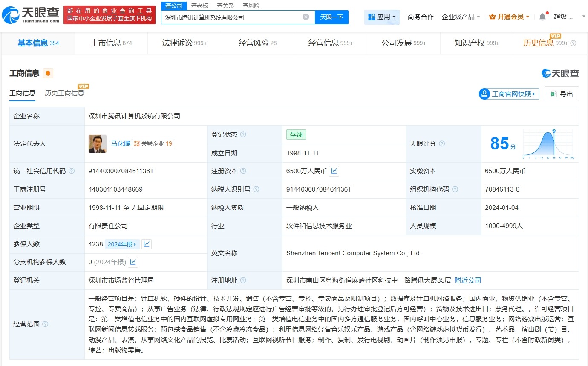Click the Tianyancha logo in top left corner
The height and width of the screenshot is (366, 588).
click(28, 14)
